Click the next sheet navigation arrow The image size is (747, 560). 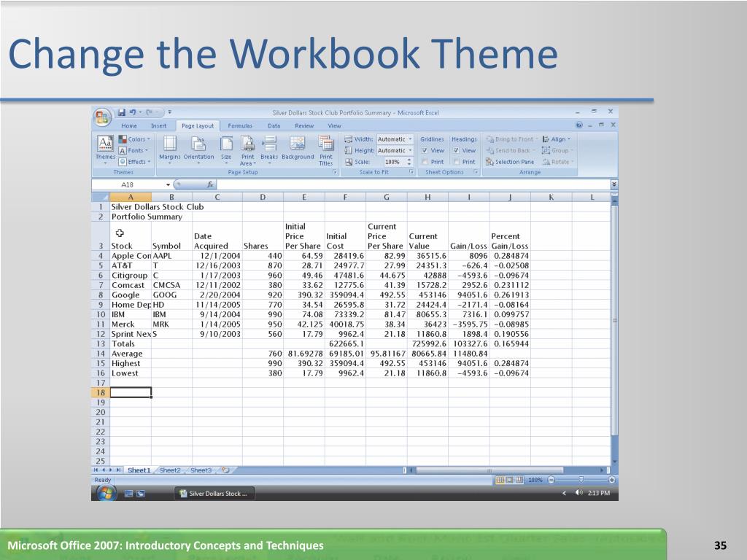tap(111, 470)
